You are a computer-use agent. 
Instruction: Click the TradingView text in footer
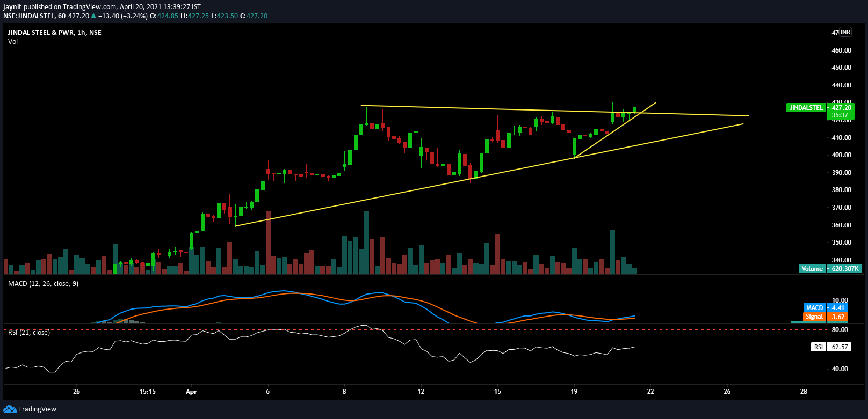[x=37, y=409]
